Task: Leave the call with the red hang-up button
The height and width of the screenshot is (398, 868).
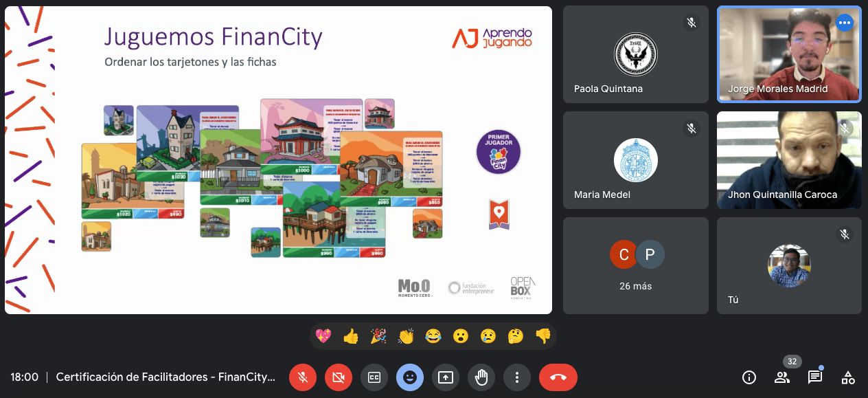Action: (558, 377)
